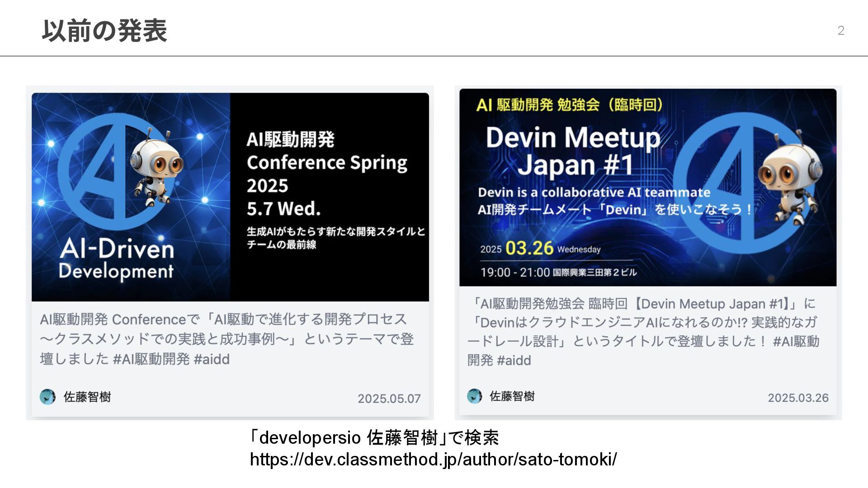
Task: Click the #aidd hashtag in right card
Action: pyautogui.click(x=514, y=361)
